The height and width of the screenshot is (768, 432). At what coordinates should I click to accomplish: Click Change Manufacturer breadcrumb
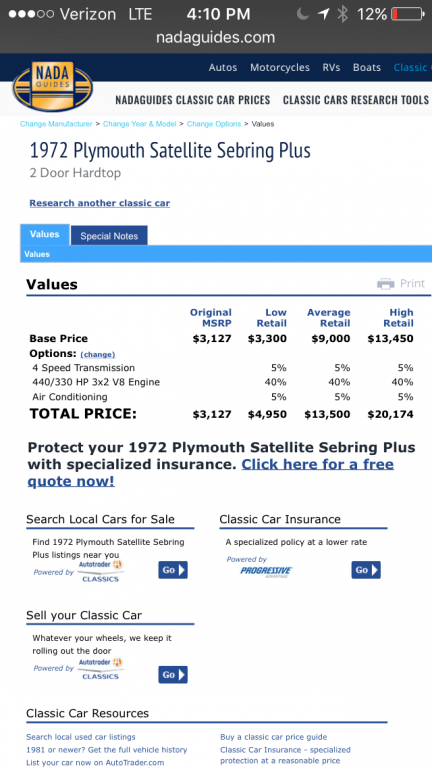coord(56,124)
